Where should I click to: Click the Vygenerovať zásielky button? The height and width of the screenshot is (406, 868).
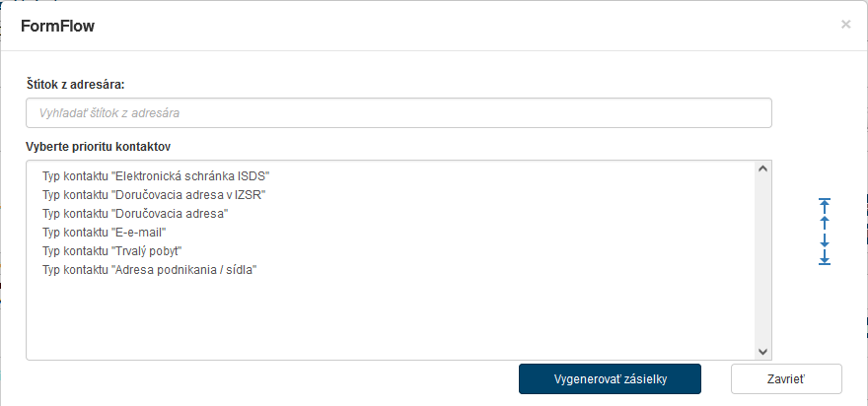point(610,379)
